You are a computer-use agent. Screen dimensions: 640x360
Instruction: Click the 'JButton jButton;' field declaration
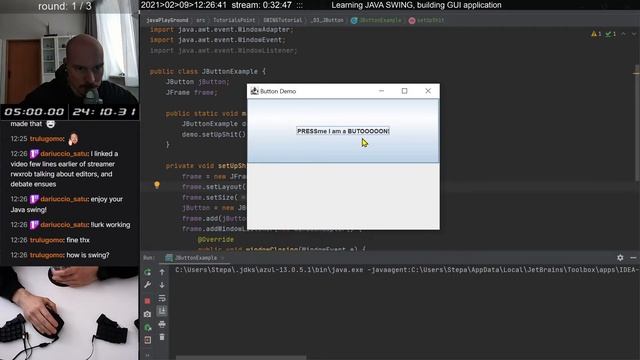(x=198, y=82)
